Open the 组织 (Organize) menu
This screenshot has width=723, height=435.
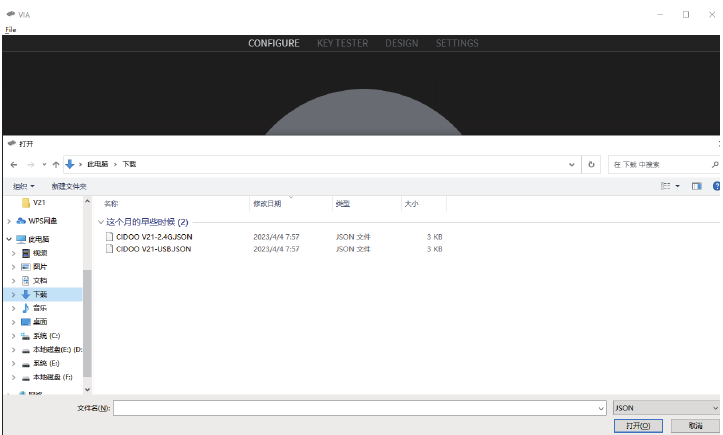click(x=23, y=186)
